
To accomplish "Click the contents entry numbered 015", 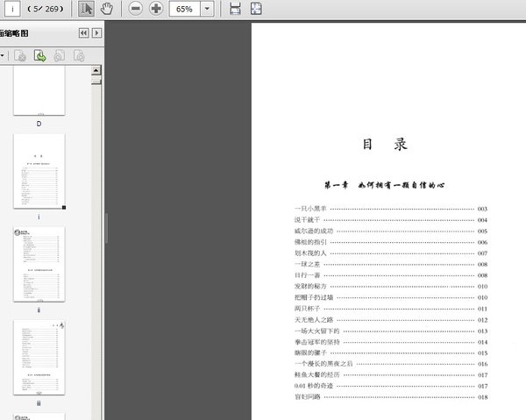I will 391,352.
